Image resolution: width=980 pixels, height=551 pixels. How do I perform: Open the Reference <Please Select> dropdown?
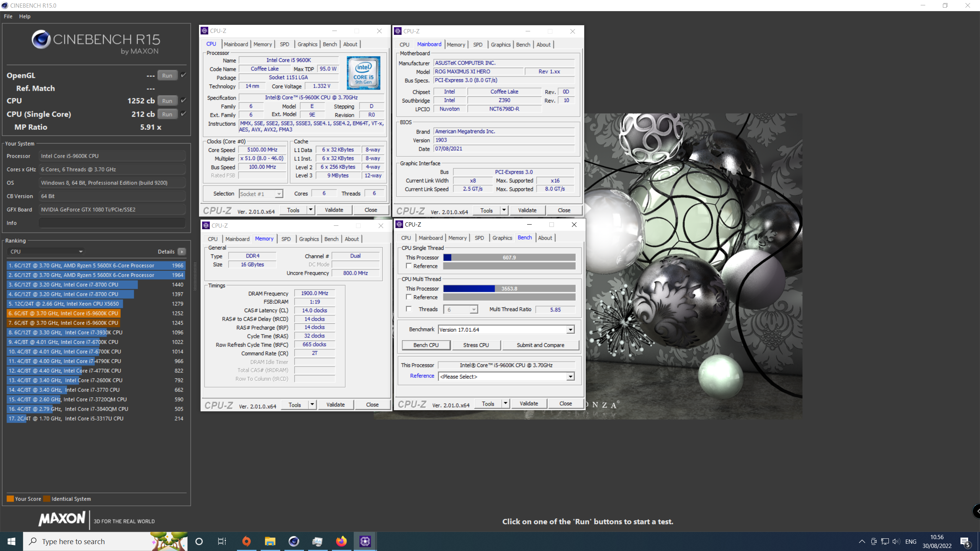point(506,377)
